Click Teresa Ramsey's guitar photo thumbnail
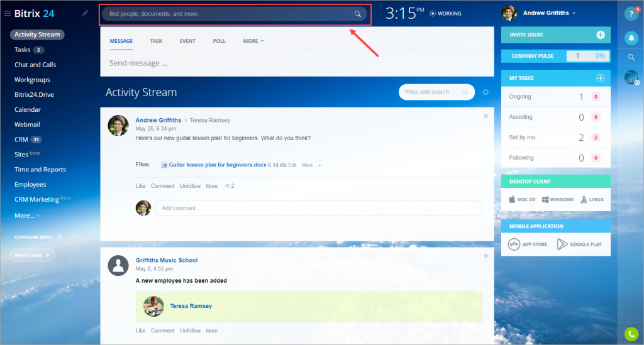 pyautogui.click(x=153, y=306)
